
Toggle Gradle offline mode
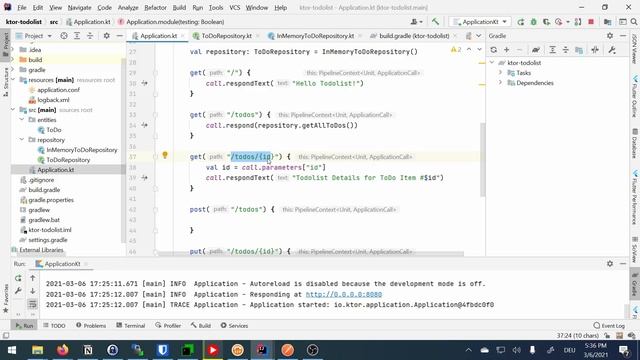click(595, 50)
